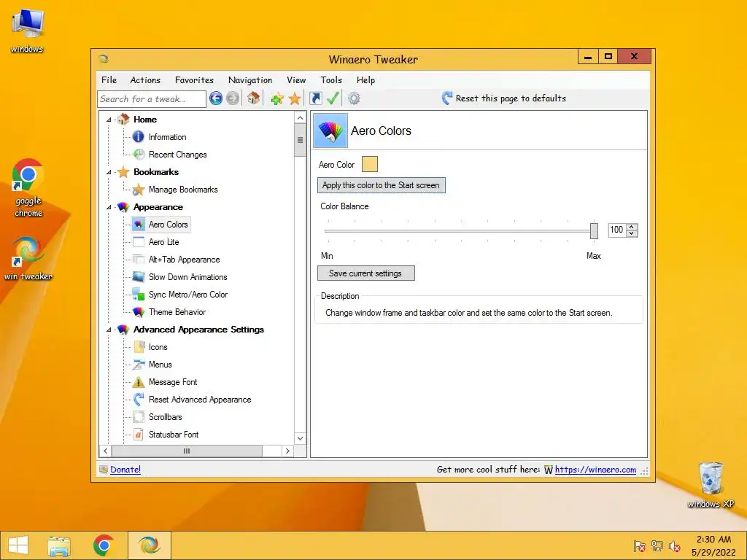Click the muted volume tray icon
Viewport: 747px width, 560px height.
tap(675, 546)
